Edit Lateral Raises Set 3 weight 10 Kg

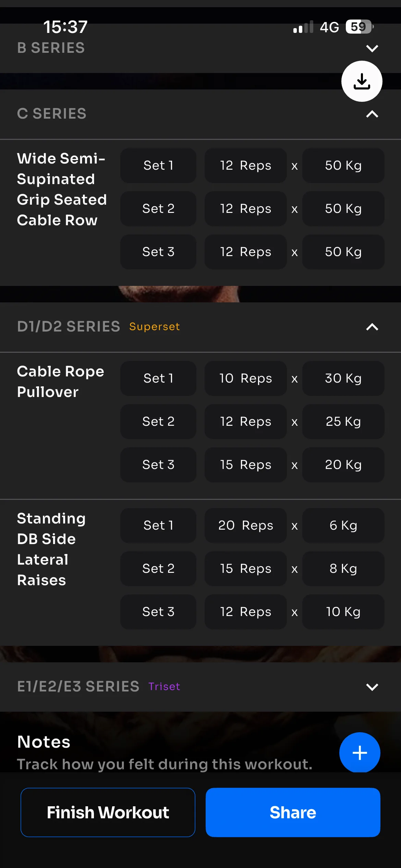click(343, 612)
